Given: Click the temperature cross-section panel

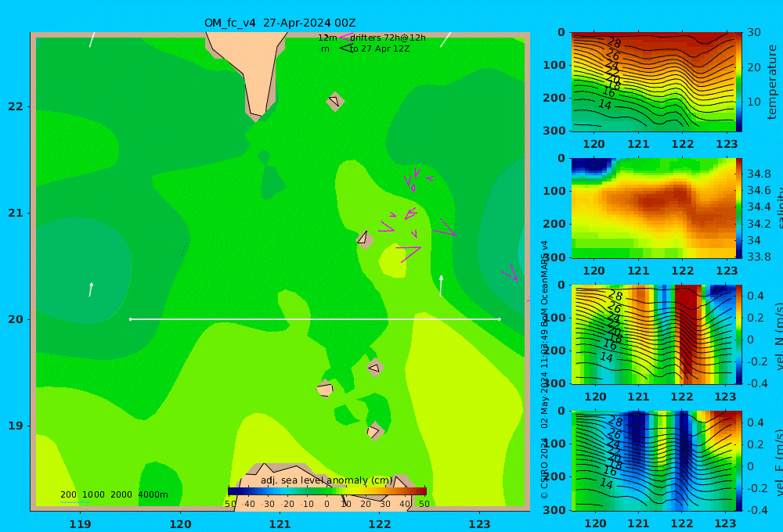Looking at the screenshot, I should tap(654, 82).
